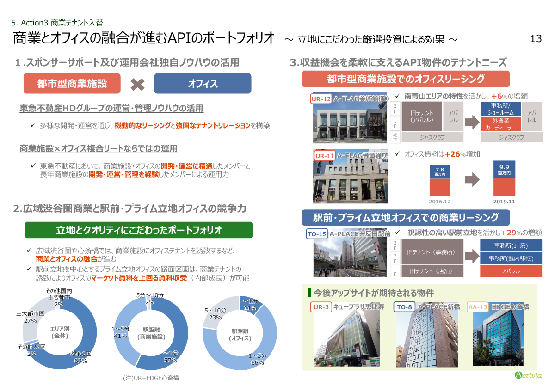Screen dimensions: 555x392
Task: Select the 三大都市圏 27% chart label
Action: [30, 317]
